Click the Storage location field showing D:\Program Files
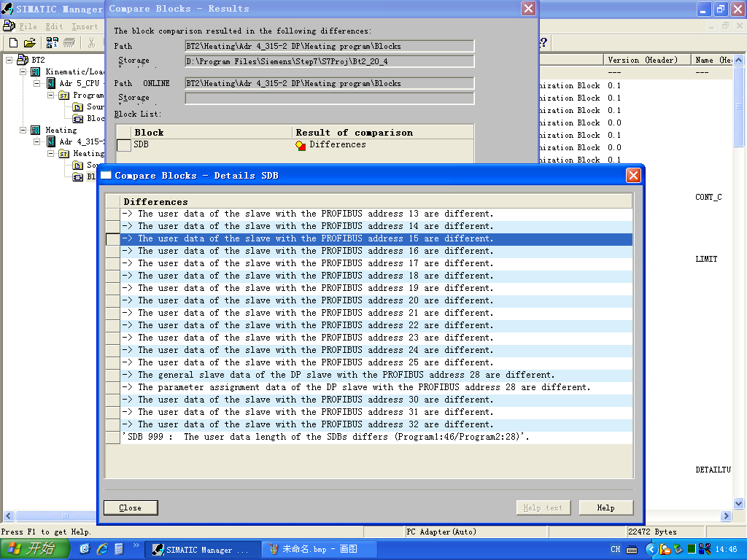Image resolution: width=747 pixels, height=560 pixels. [x=330, y=61]
